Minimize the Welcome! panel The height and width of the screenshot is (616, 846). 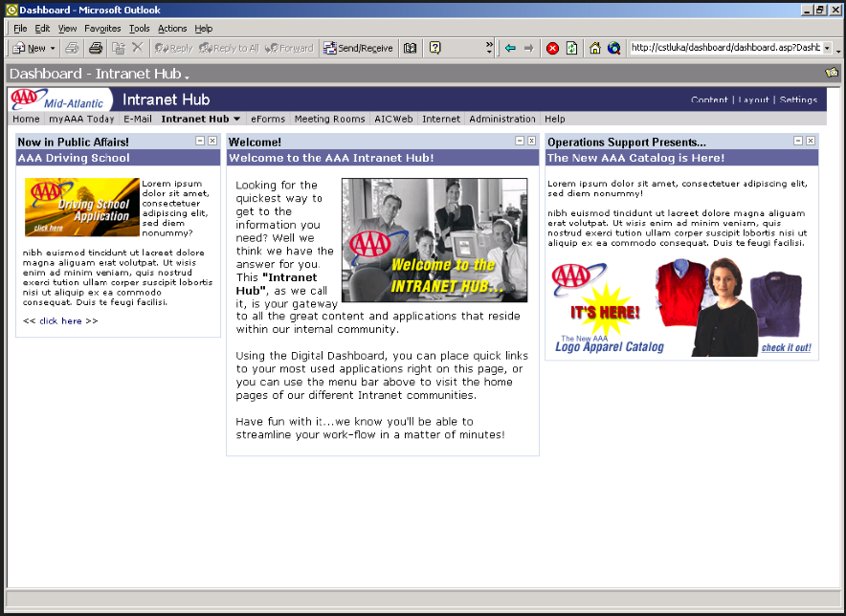tap(520, 141)
